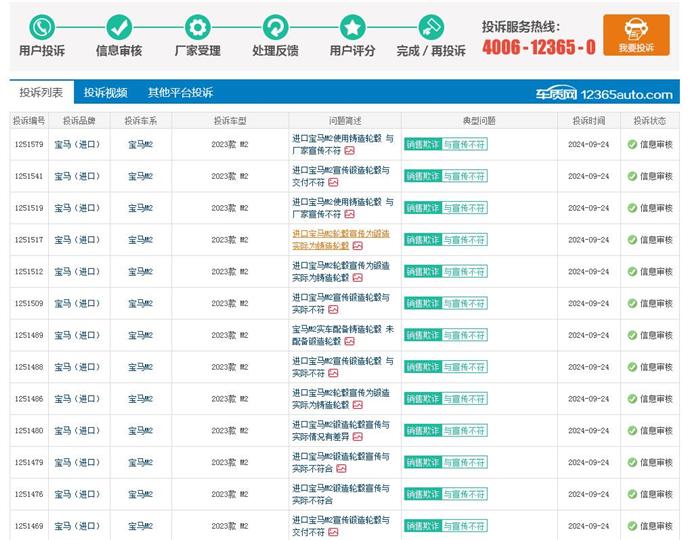
Task: Click green status icon in row 1251489
Action: tap(632, 335)
